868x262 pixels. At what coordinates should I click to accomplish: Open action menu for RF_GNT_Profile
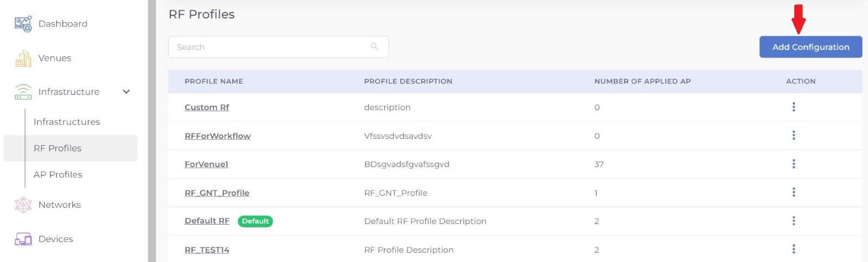793,192
